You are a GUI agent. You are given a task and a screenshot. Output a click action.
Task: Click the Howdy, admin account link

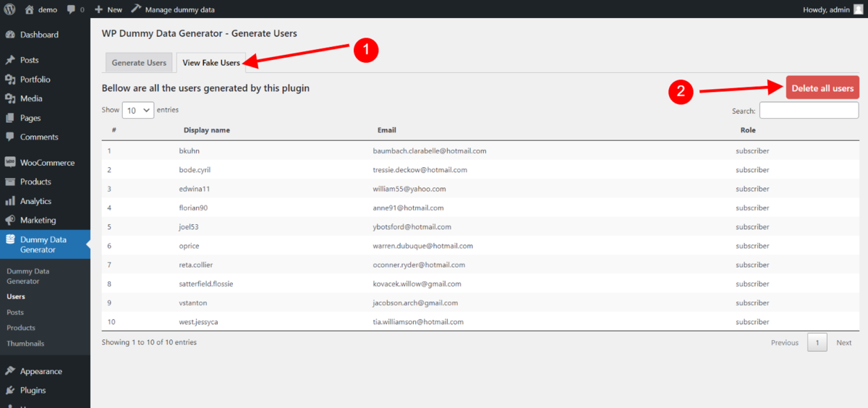point(832,10)
